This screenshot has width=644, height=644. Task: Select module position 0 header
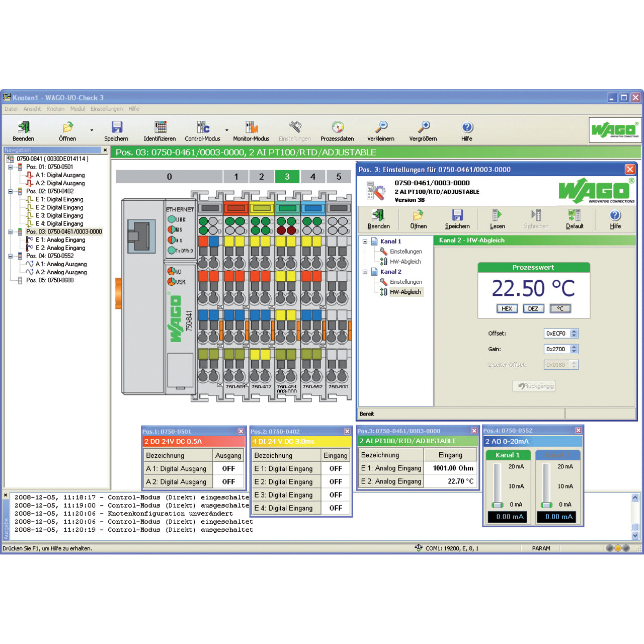169,177
